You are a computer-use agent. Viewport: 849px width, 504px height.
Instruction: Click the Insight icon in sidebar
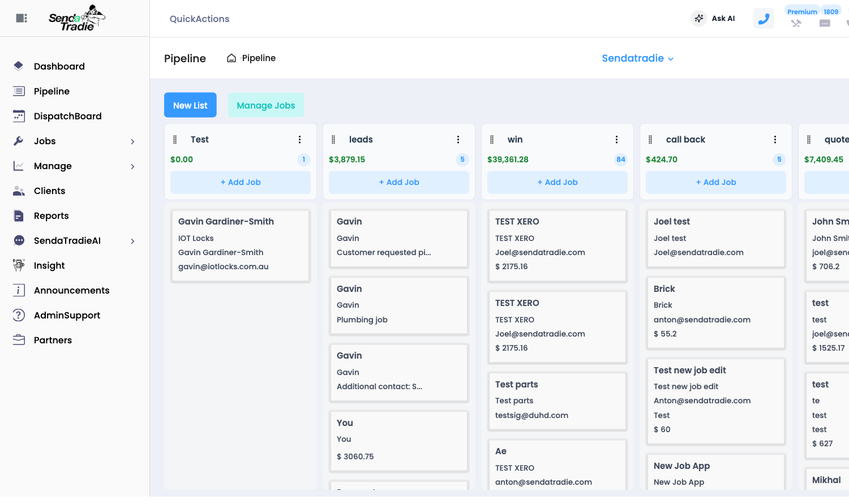tap(19, 265)
